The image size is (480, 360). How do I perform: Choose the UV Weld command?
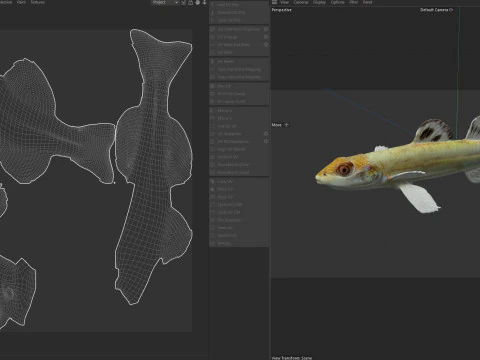239,52
